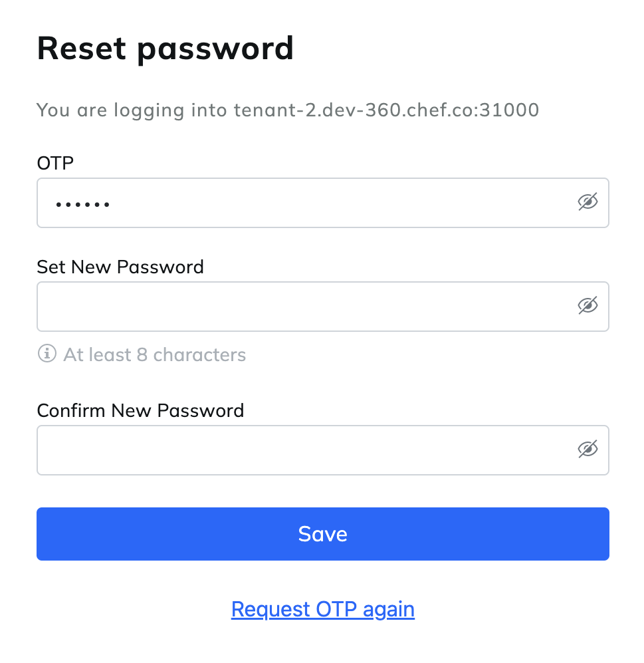Follow the Request OTP again link

(323, 609)
